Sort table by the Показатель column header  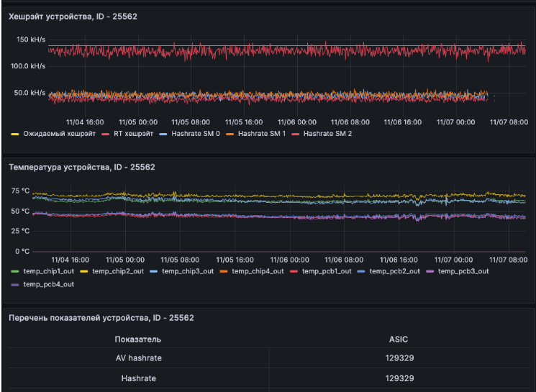[x=138, y=339]
